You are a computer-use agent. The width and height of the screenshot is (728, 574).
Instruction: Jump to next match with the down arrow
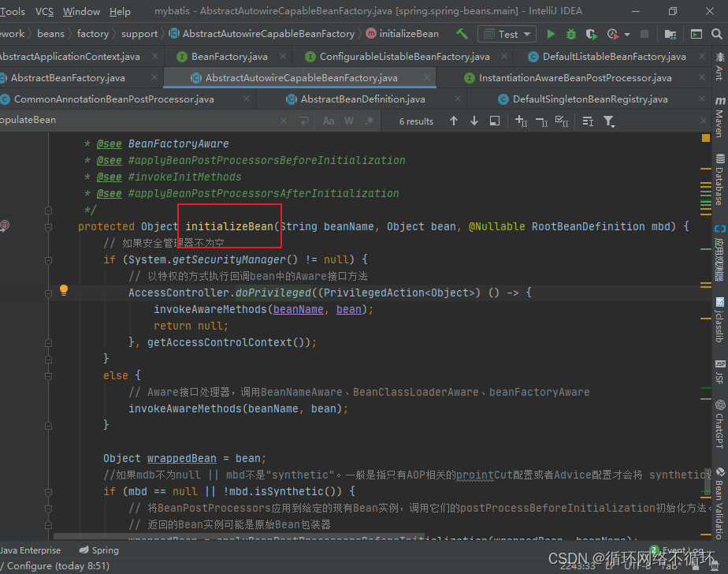pos(474,121)
